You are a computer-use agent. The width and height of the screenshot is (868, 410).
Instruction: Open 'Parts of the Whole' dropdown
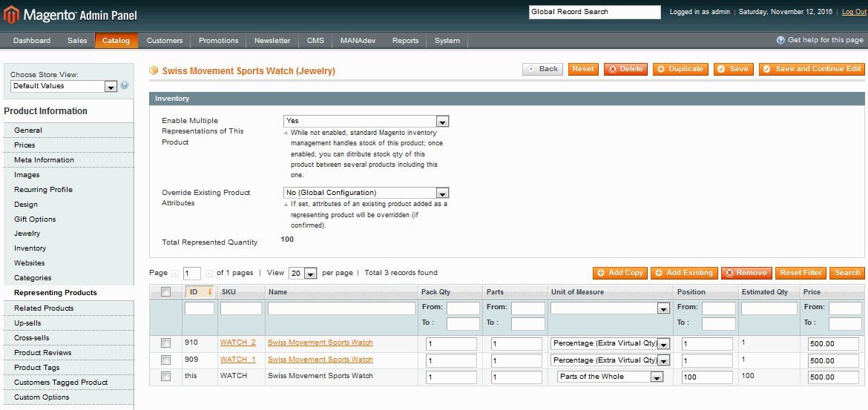click(x=610, y=377)
